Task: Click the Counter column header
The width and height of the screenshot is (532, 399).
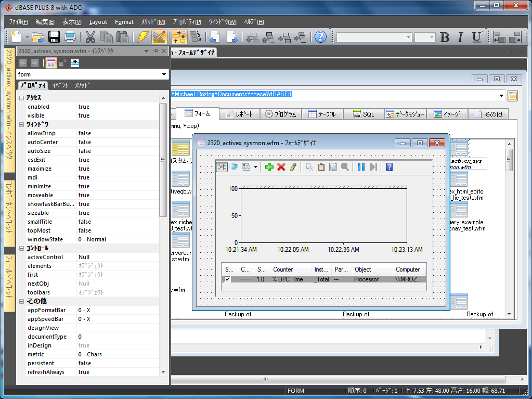Action: pos(290,269)
